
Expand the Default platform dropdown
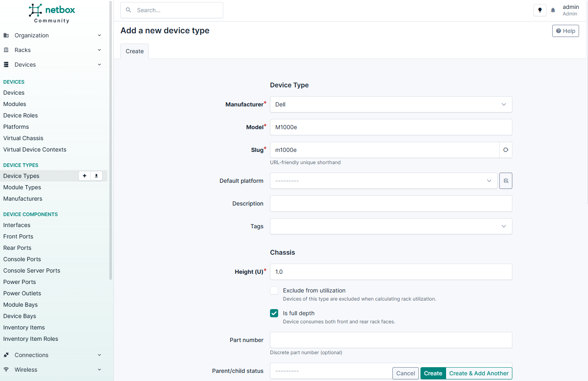(x=383, y=181)
